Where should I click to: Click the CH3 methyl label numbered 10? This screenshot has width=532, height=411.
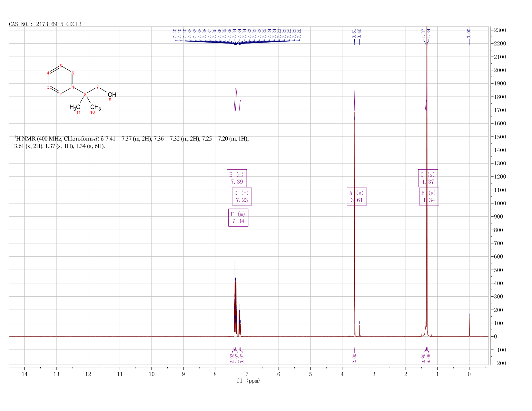(x=95, y=107)
